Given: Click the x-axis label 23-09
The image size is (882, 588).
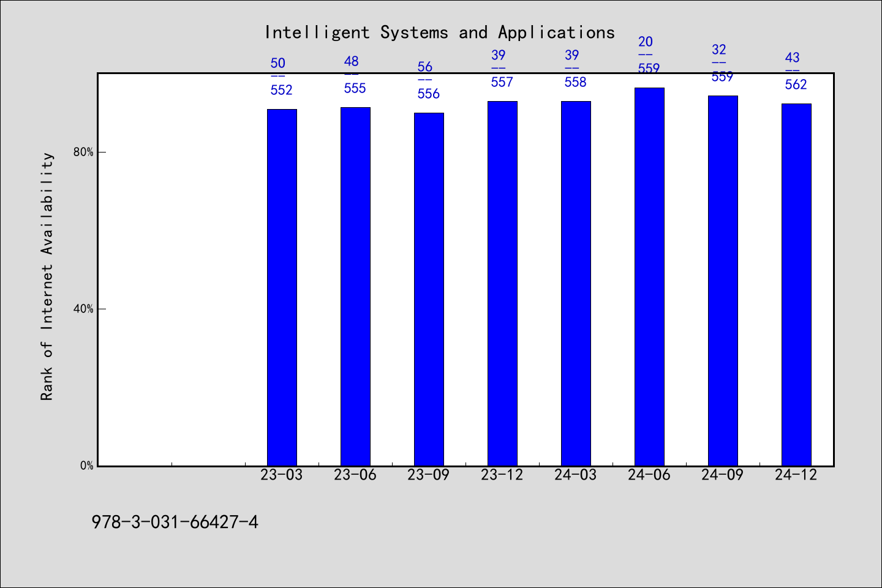Looking at the screenshot, I should [x=429, y=475].
